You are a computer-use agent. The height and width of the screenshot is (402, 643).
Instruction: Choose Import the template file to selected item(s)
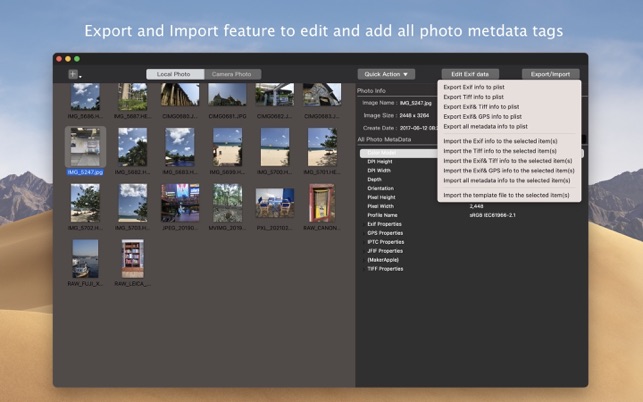pyautogui.click(x=506, y=195)
